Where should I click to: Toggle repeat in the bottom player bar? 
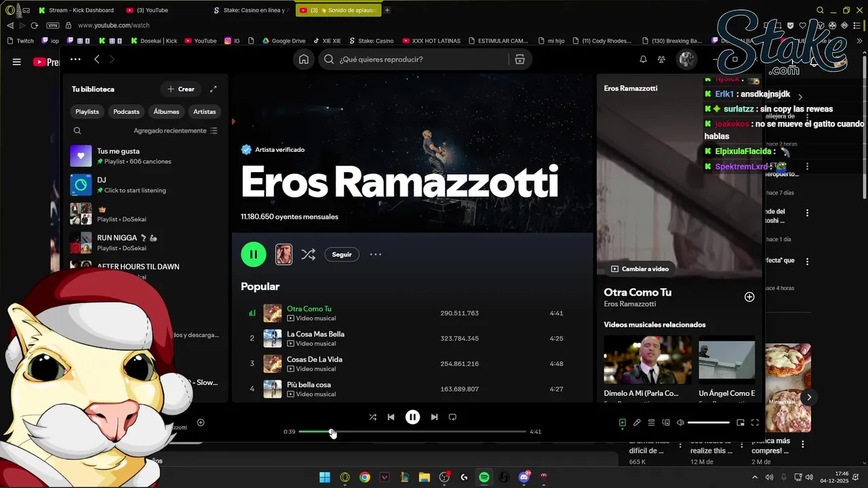coord(452,417)
